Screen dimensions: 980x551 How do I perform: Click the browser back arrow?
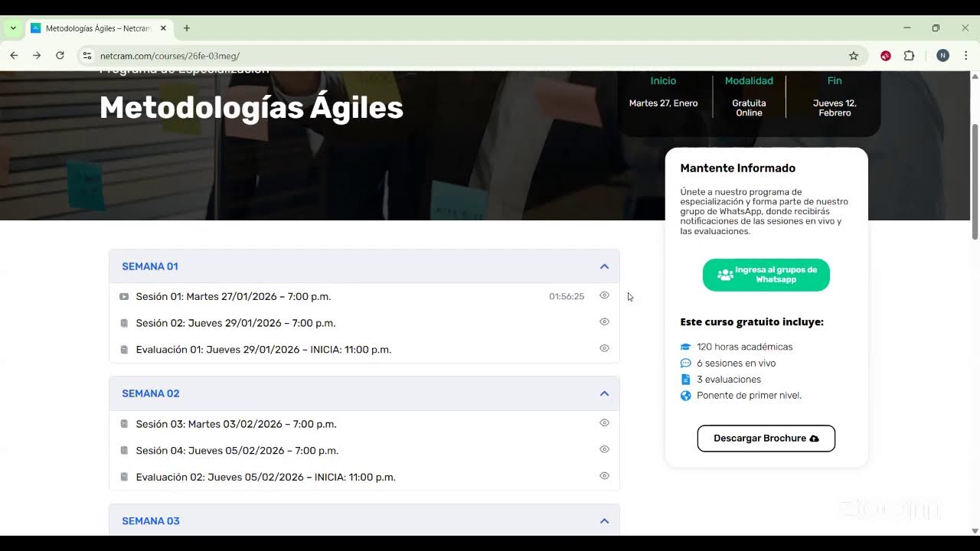tap(14, 56)
